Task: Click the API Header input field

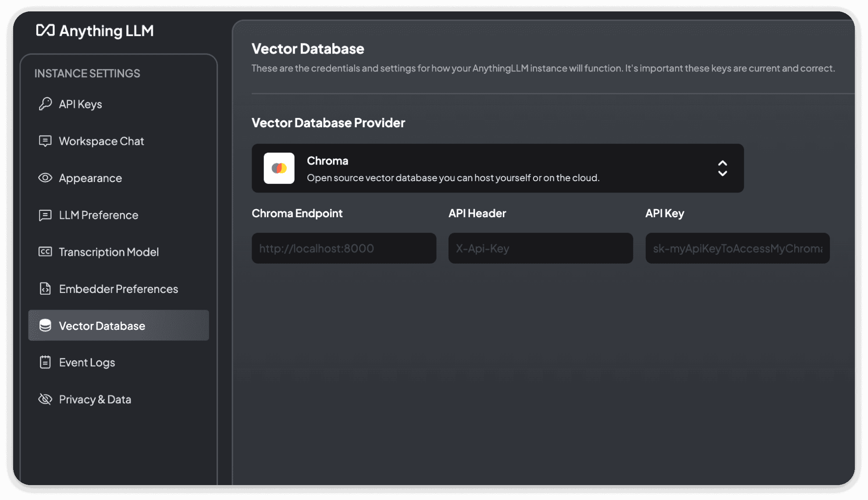Action: click(x=541, y=248)
